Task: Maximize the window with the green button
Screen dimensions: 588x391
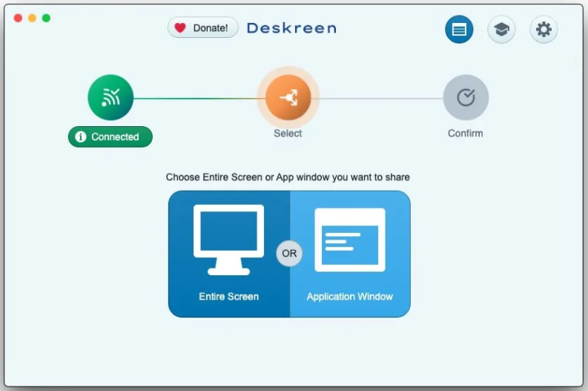Action: (46, 18)
